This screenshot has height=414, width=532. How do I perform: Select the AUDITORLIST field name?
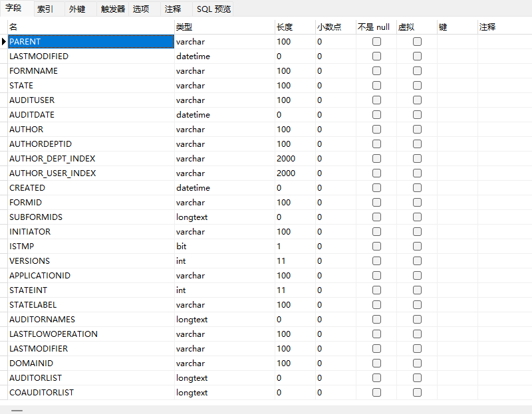pyautogui.click(x=91, y=377)
